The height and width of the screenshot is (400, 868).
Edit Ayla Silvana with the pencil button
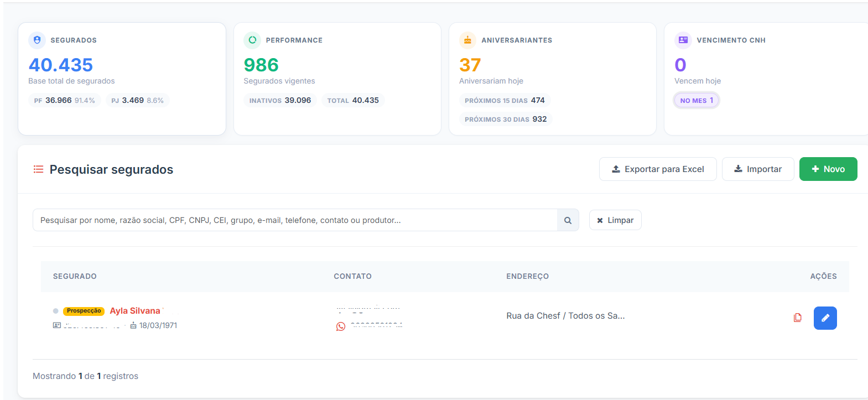pos(825,318)
